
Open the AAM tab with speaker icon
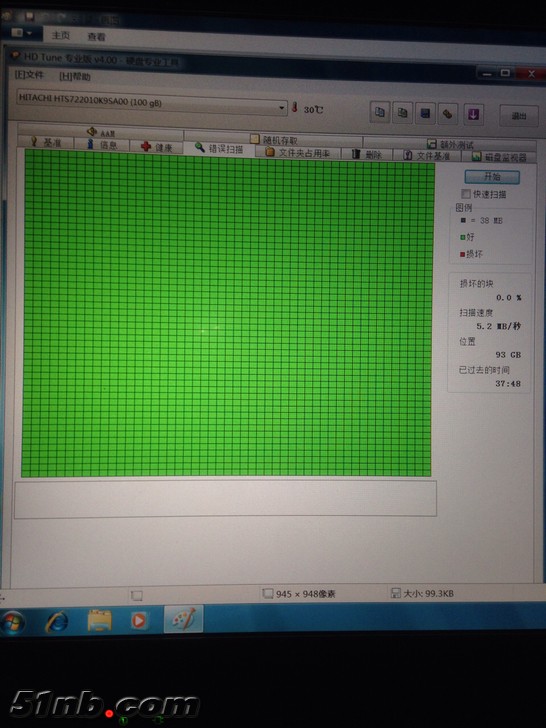100,132
